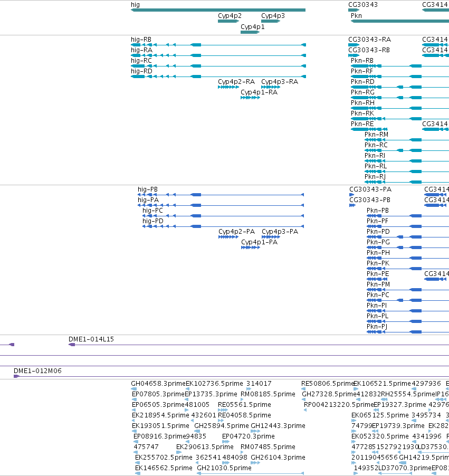Click the Pkn-PJ protein label

377,327
